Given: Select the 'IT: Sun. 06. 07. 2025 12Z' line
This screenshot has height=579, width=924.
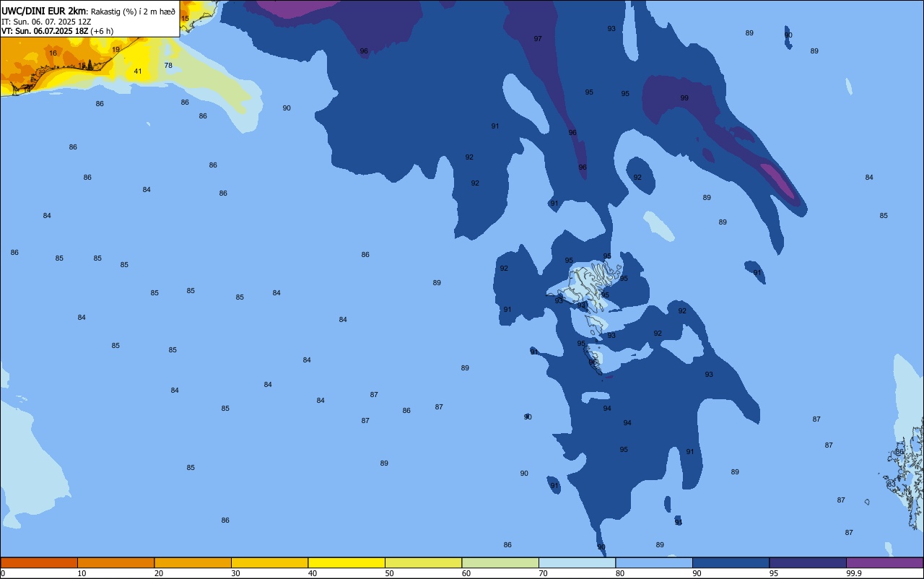Looking at the screenshot, I should pyautogui.click(x=46, y=22).
